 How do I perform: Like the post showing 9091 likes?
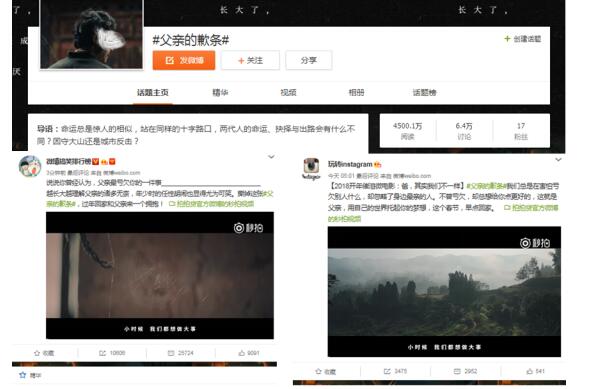point(249,353)
